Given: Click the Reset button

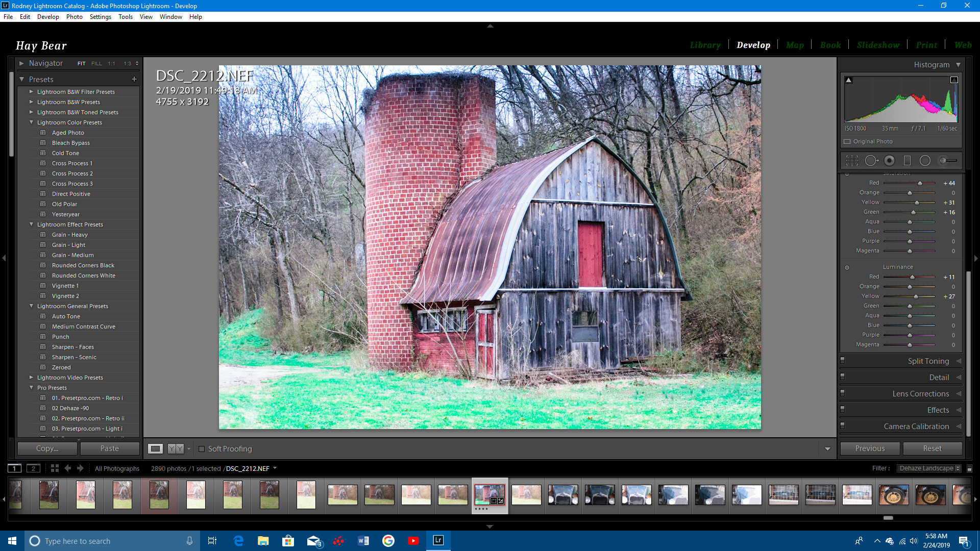Looking at the screenshot, I should click(932, 448).
